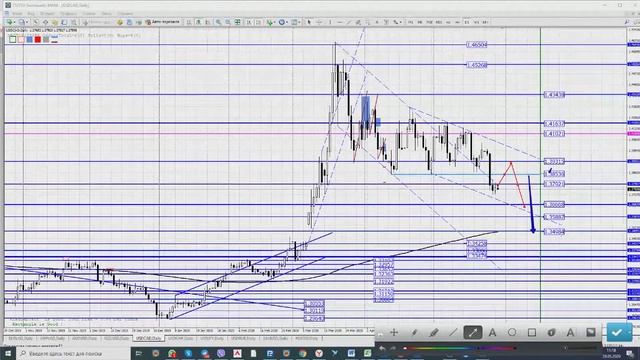Switch chart to line chart mode

(x=207, y=22)
